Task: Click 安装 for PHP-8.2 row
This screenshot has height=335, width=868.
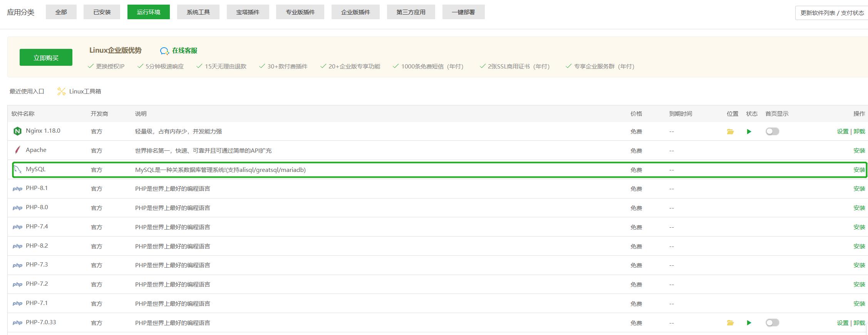Action: click(x=859, y=246)
